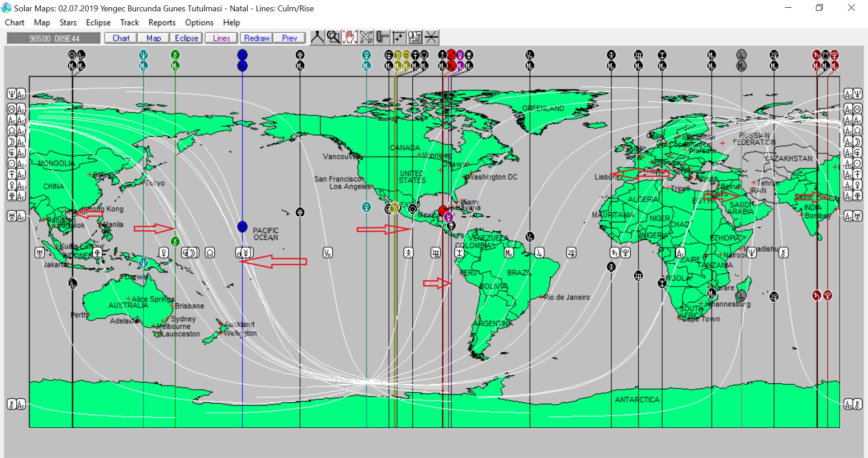Click the paint roller toolbar icon
This screenshot has height=458, width=868.
pyautogui.click(x=382, y=37)
